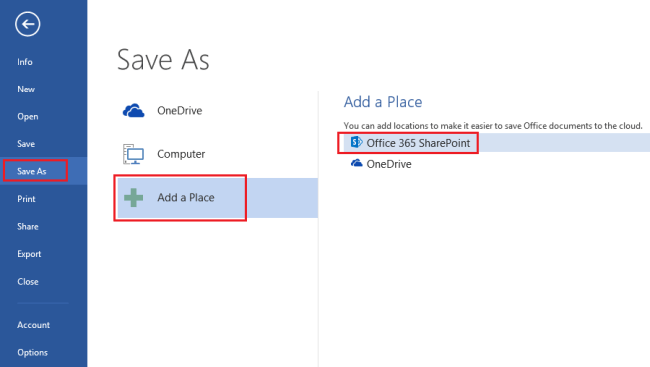Viewport: 650px width, 367px height.
Task: Go to the New menu item
Action: (26, 89)
